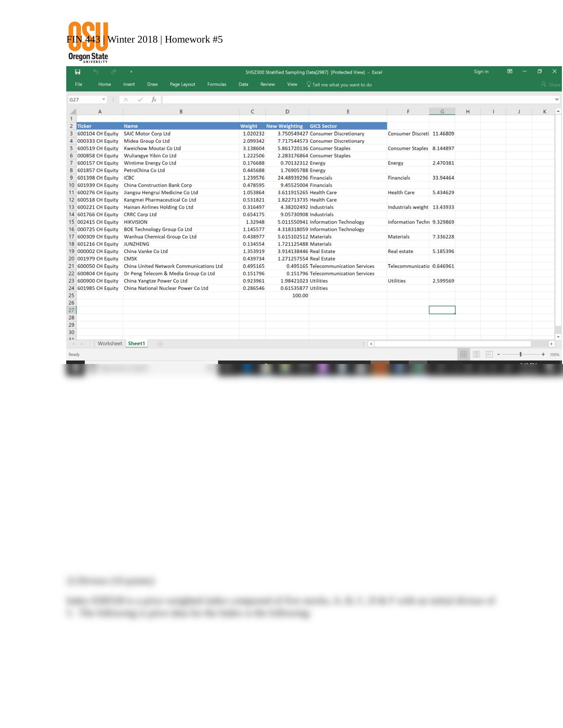
Task: Click horizontal scrollbar left arrow
Action: (x=371, y=344)
